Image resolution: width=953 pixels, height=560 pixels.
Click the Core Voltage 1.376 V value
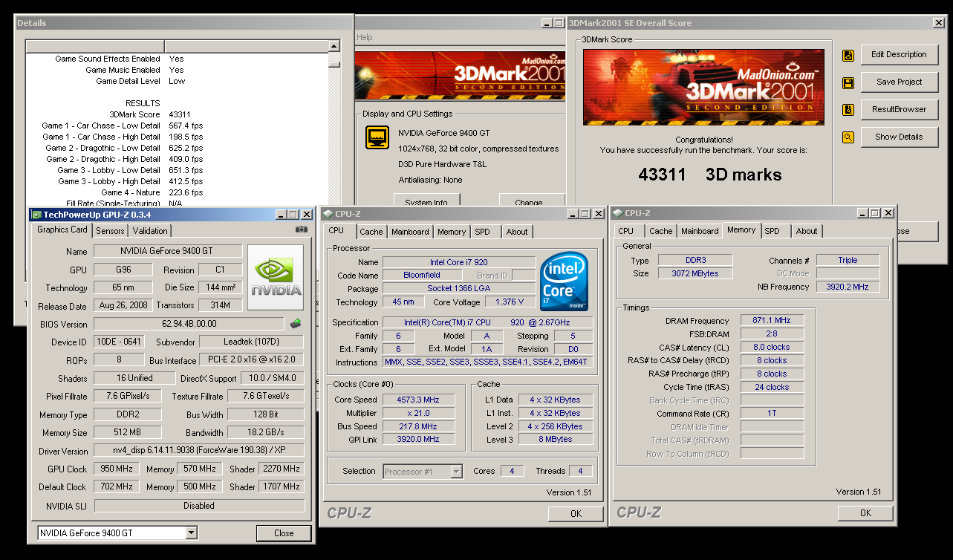[x=510, y=302]
